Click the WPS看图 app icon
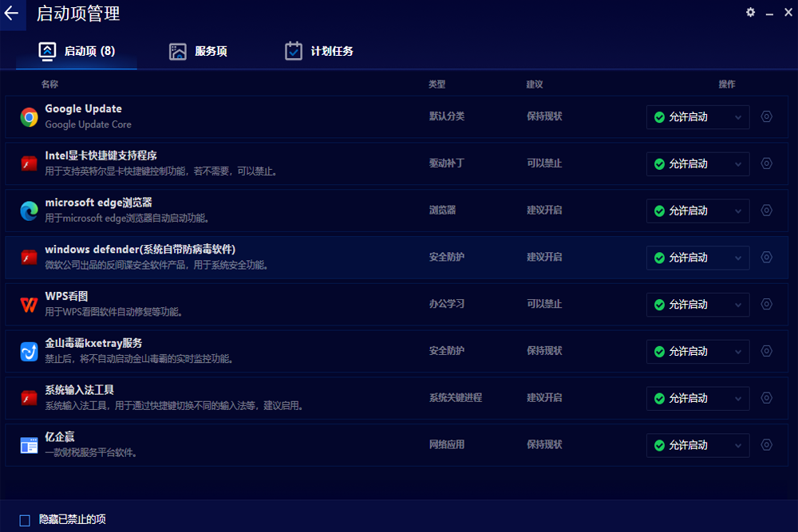The height and width of the screenshot is (532, 798). 30,305
